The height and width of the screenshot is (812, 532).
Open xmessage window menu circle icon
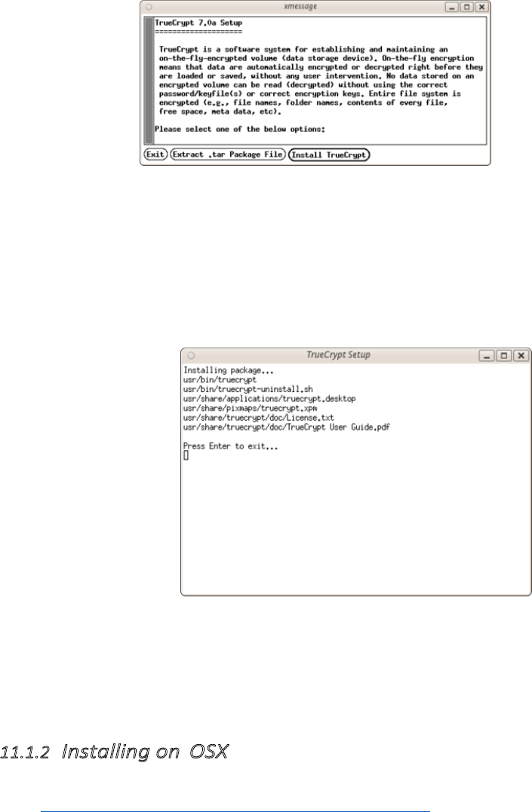point(149,8)
